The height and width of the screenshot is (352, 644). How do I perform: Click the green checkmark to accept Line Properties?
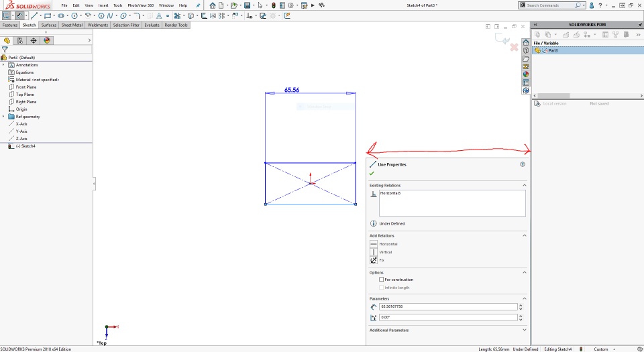[x=372, y=174]
